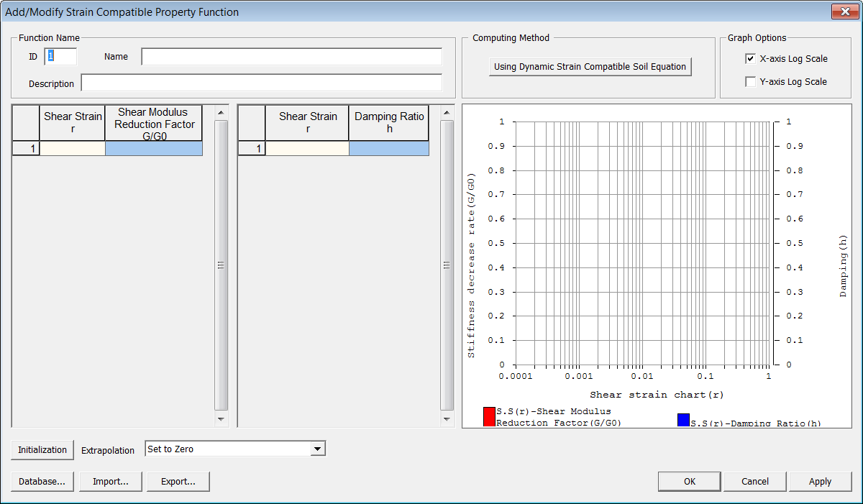This screenshot has height=504, width=863.
Task: Close the dialog with the X button
Action: (x=842, y=12)
